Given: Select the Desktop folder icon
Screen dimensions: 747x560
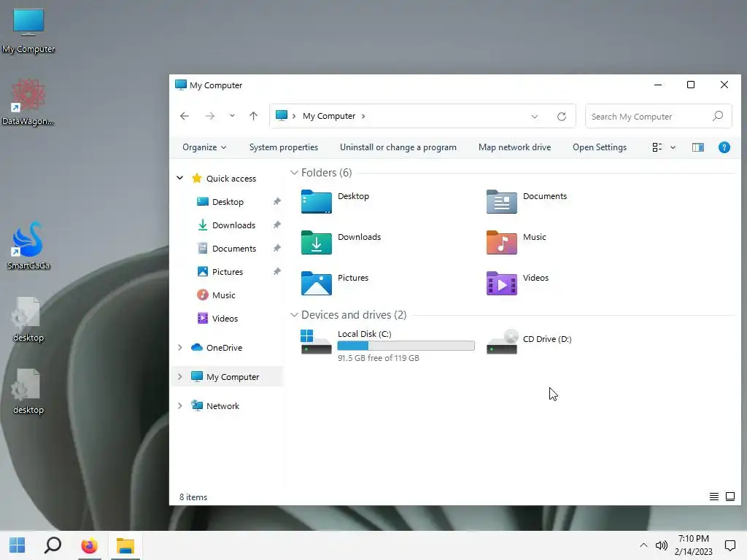Looking at the screenshot, I should [317, 201].
